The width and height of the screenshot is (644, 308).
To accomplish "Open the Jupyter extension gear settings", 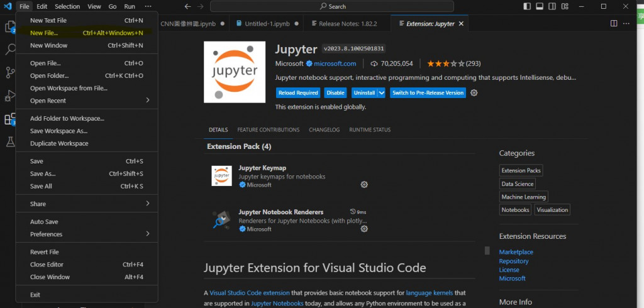I will click(474, 93).
